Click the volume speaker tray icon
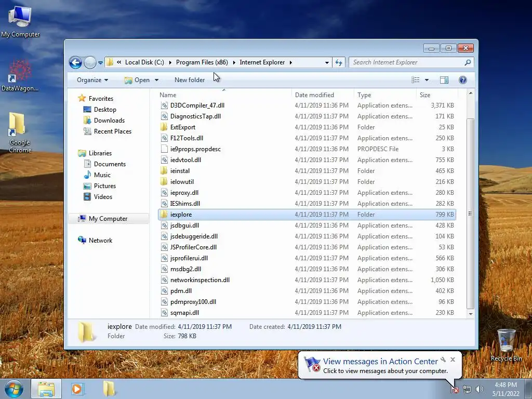 point(479,389)
